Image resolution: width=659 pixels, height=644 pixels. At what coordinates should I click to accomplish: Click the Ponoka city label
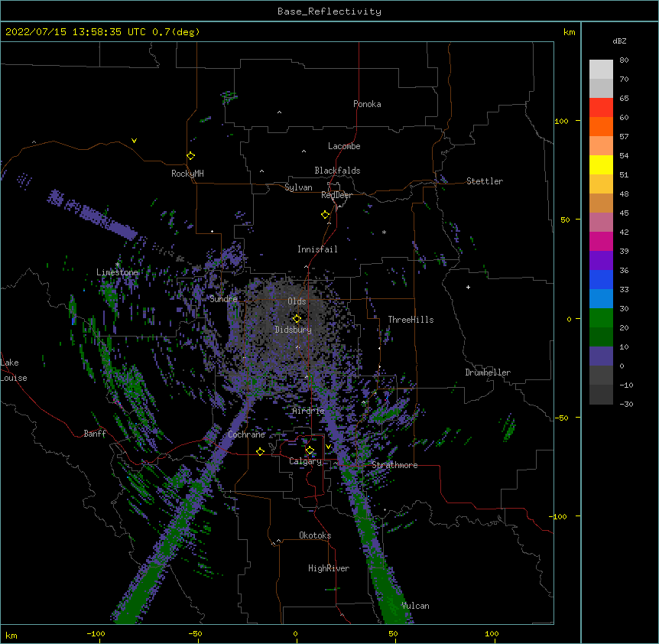pyautogui.click(x=367, y=104)
